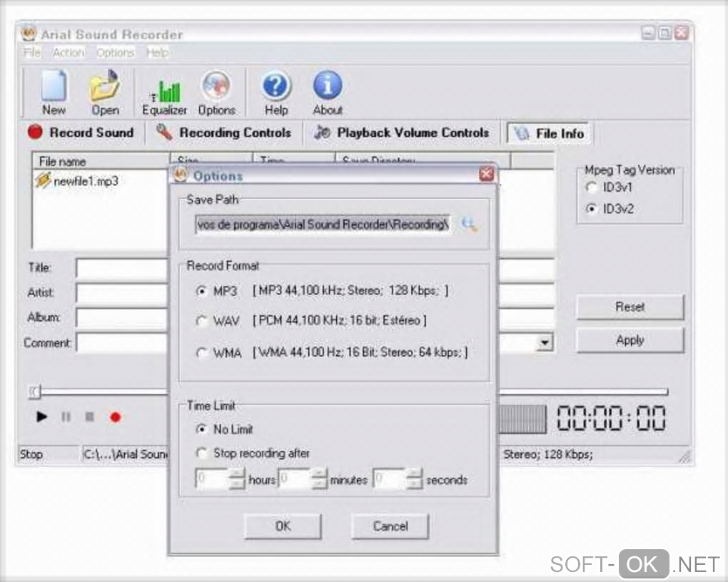Enable Stop recording after option
Image resolution: width=728 pixels, height=582 pixels.
pyautogui.click(x=201, y=452)
